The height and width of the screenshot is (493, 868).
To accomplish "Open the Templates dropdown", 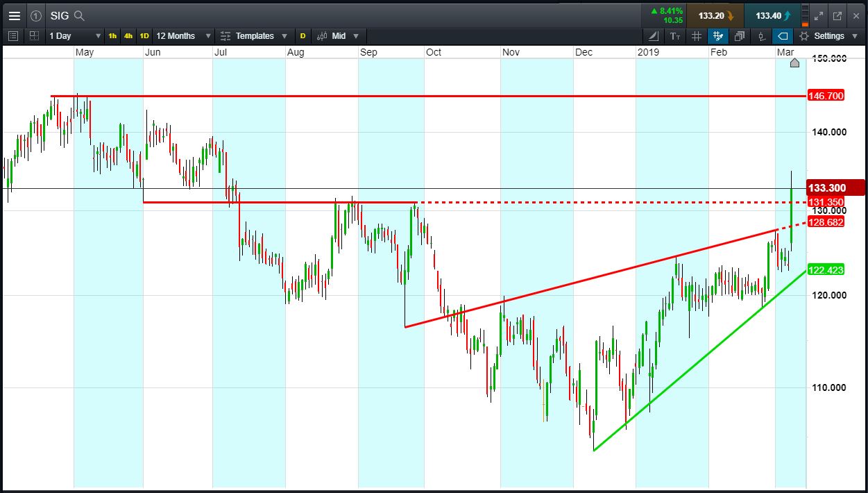I will point(255,36).
